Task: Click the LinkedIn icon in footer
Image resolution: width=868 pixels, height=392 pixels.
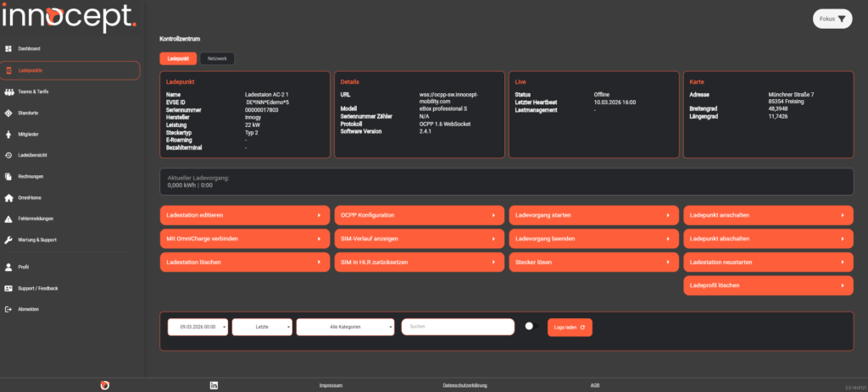Action: pos(214,385)
